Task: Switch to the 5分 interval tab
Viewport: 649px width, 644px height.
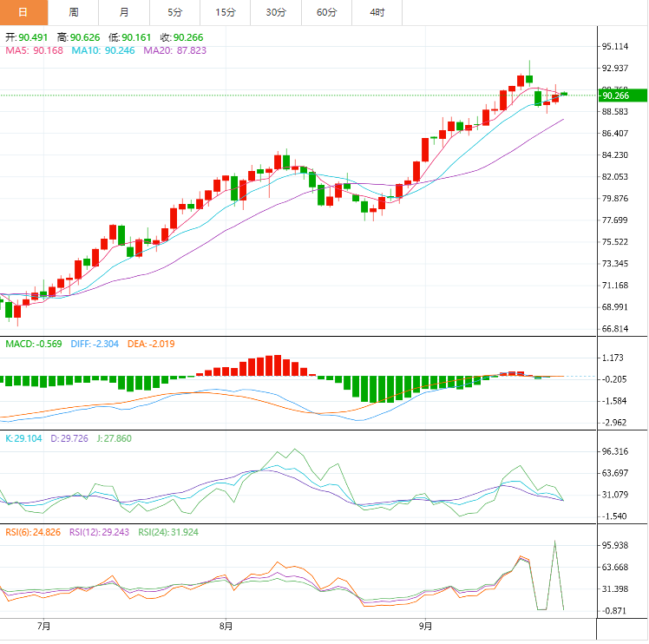Action: tap(174, 12)
